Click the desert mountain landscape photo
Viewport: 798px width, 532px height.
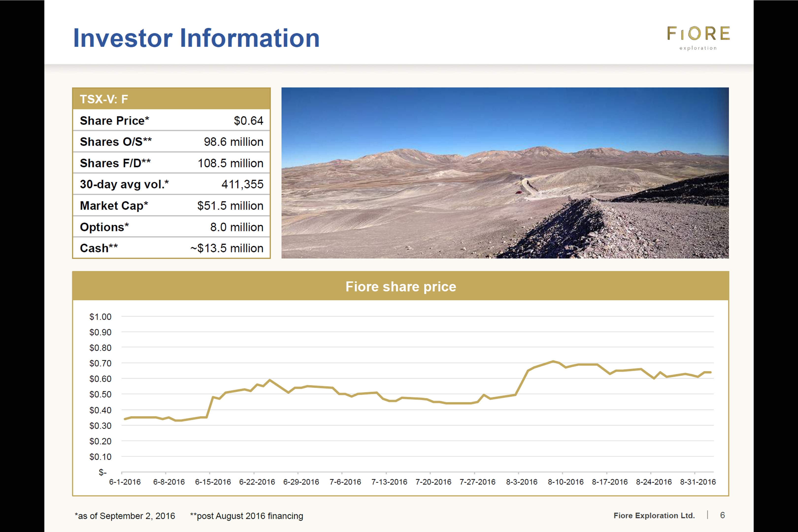click(x=505, y=173)
